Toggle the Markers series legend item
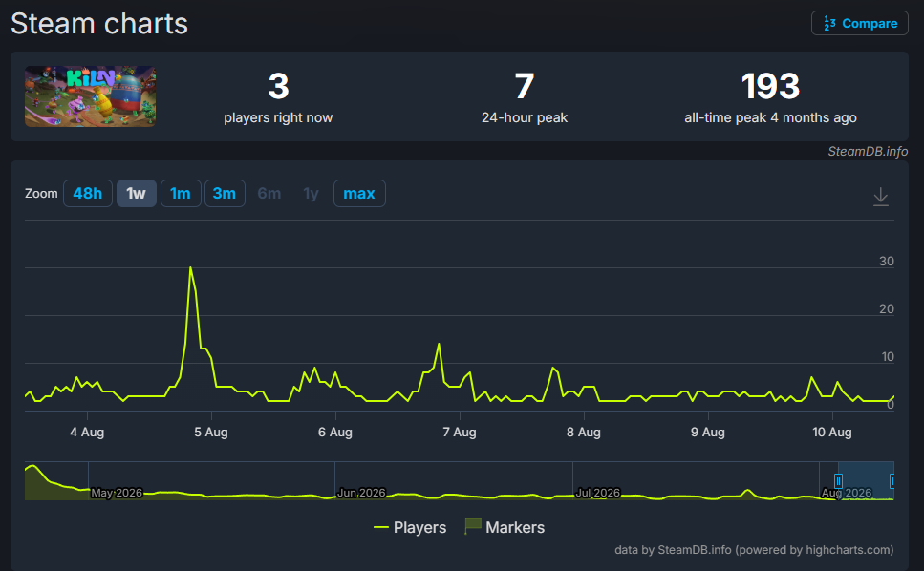Viewport: 924px width, 571px height. (x=505, y=527)
